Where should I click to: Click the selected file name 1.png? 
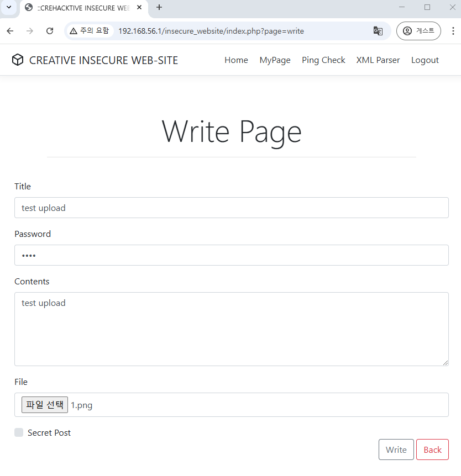pos(81,405)
